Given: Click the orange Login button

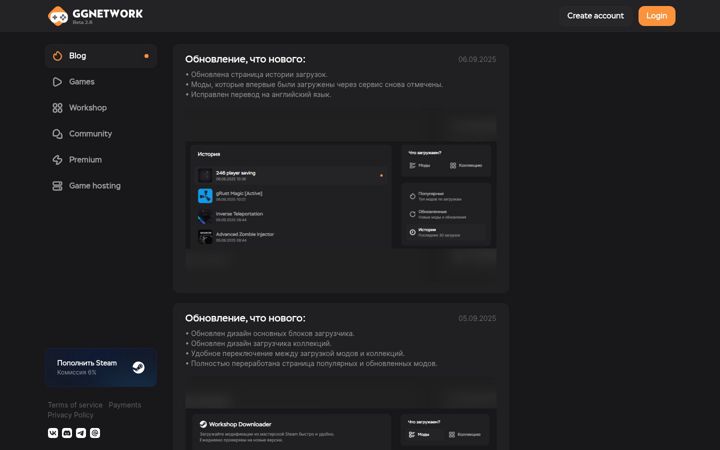Looking at the screenshot, I should pyautogui.click(x=657, y=16).
